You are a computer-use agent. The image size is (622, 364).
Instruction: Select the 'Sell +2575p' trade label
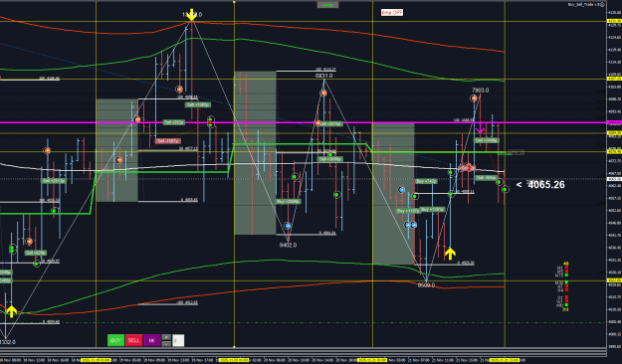[330, 123]
